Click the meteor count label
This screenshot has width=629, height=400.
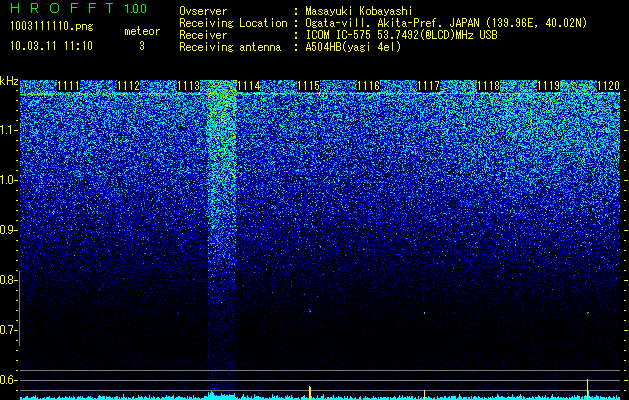142,31
